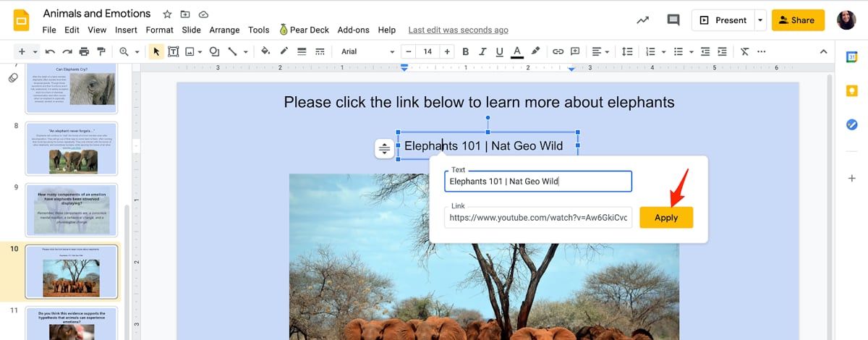Open the Format menu
This screenshot has height=340, width=868.
160,30
